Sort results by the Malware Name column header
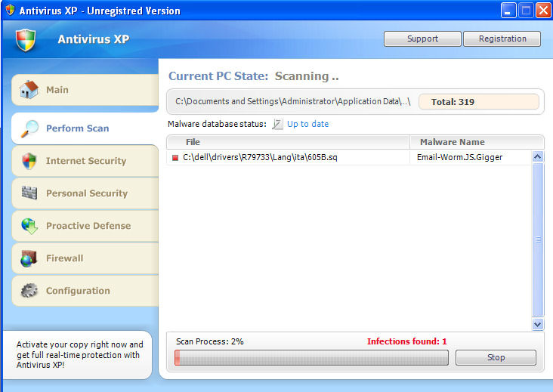The image size is (553, 392). [452, 142]
